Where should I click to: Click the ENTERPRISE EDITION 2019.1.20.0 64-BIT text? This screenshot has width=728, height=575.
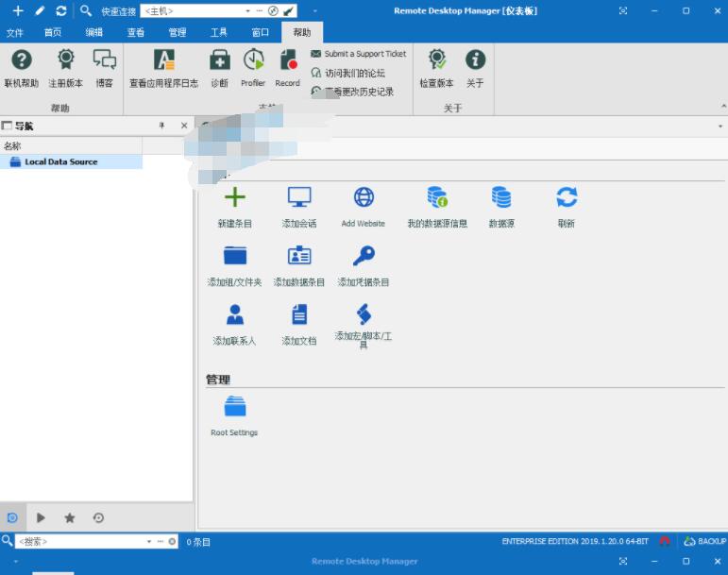[x=575, y=541]
